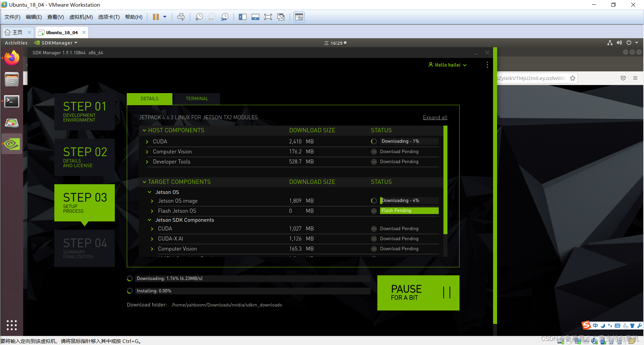
Task: Click the NVIDIA SDK Manager dock icon
Action: pyautogui.click(x=12, y=144)
